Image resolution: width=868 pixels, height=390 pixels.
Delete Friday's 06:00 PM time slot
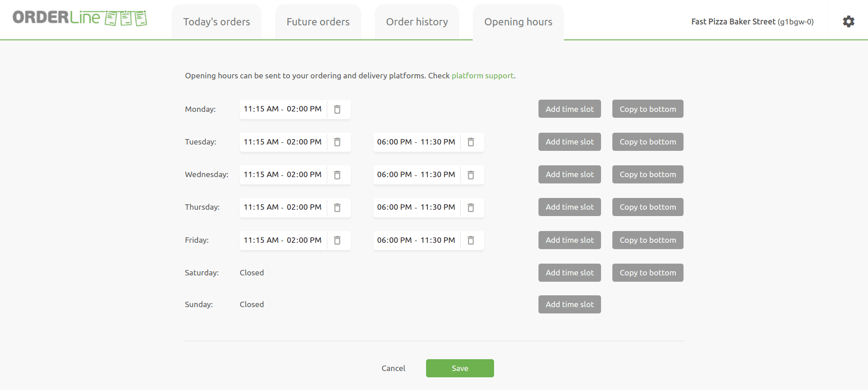point(471,240)
